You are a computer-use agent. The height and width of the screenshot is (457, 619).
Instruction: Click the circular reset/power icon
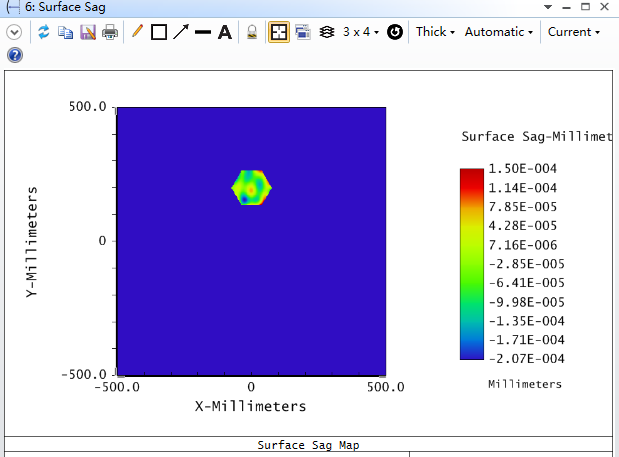tap(395, 32)
